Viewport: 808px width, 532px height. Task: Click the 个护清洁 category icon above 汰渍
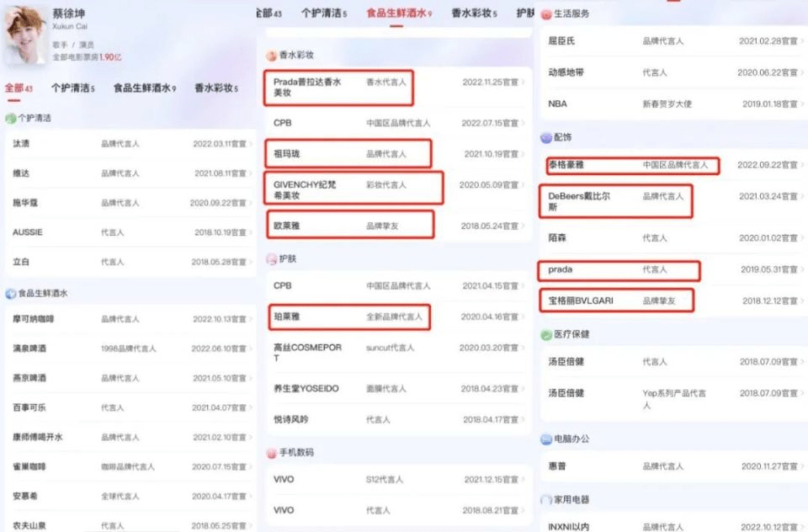click(10, 118)
